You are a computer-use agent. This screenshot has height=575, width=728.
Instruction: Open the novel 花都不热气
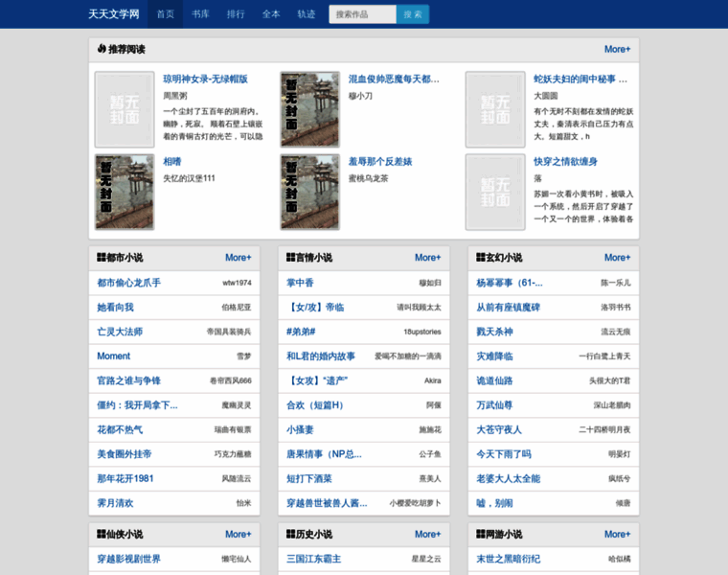(x=120, y=429)
